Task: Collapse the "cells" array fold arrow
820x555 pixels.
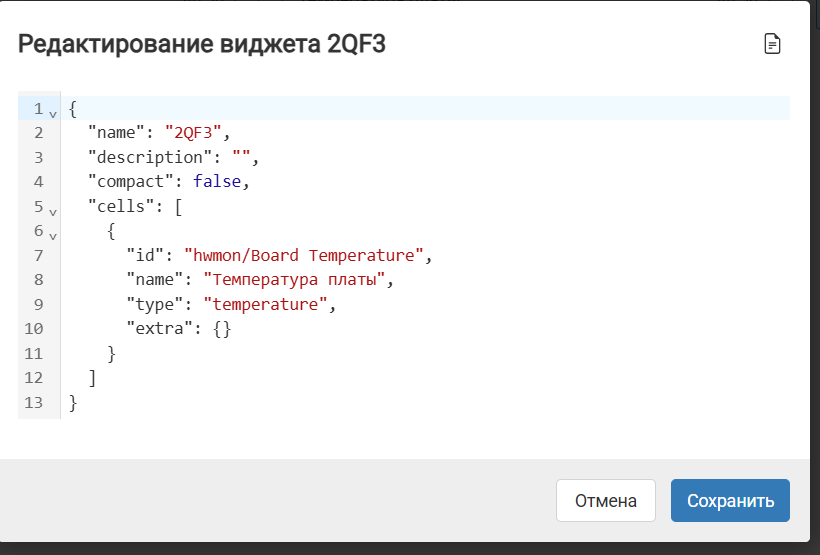Action: pyautogui.click(x=53, y=212)
